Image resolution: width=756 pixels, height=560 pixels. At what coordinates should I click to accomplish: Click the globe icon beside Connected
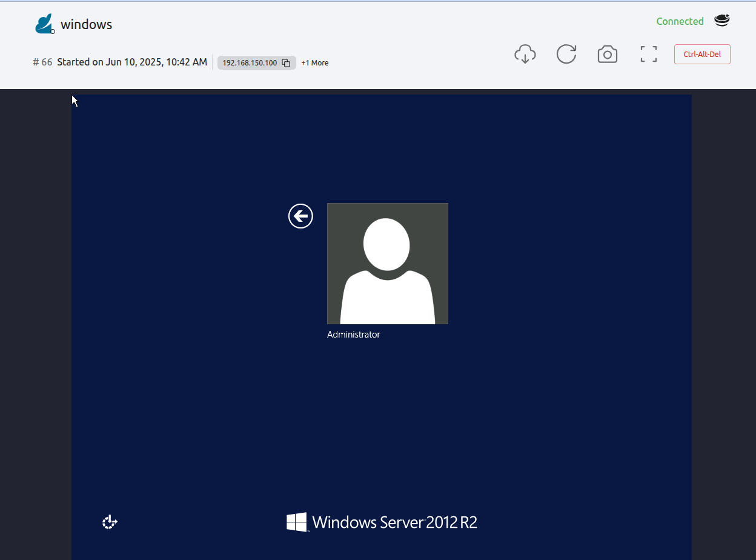tap(721, 20)
